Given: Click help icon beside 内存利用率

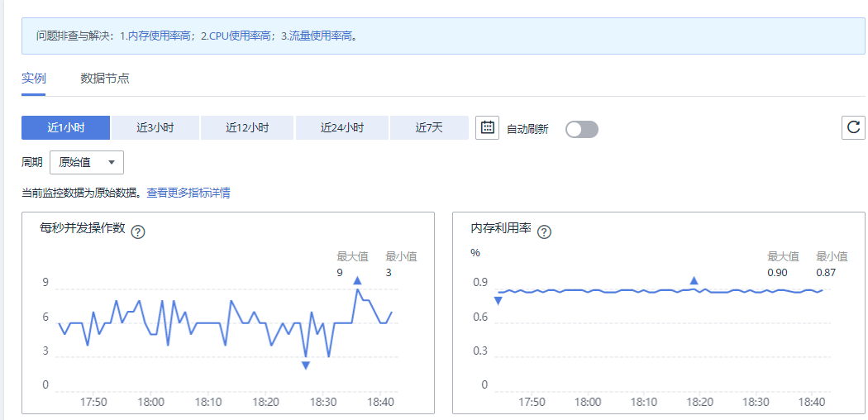Looking at the screenshot, I should click(544, 231).
